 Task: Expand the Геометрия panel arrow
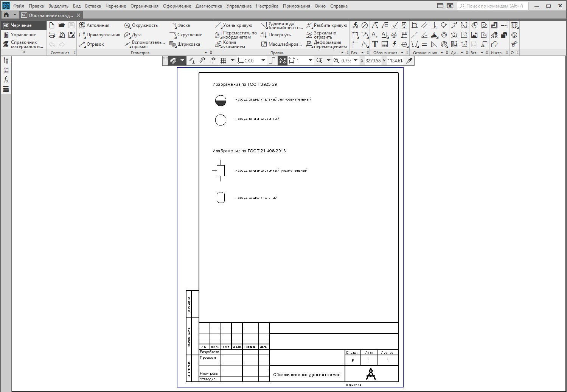pos(206,53)
